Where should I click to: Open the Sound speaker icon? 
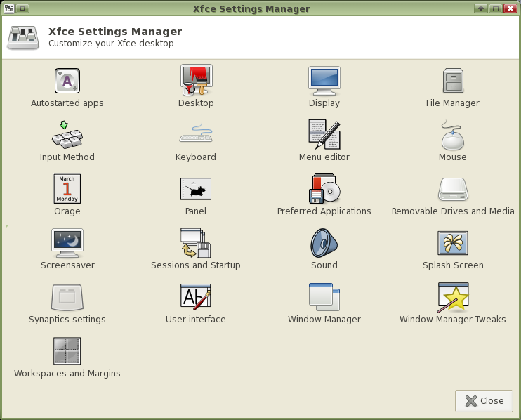point(324,243)
